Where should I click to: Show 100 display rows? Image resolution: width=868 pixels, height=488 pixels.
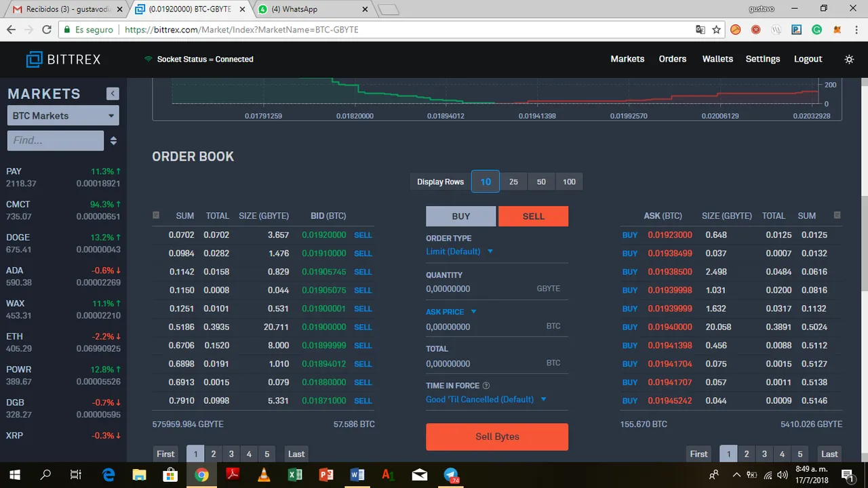click(569, 182)
